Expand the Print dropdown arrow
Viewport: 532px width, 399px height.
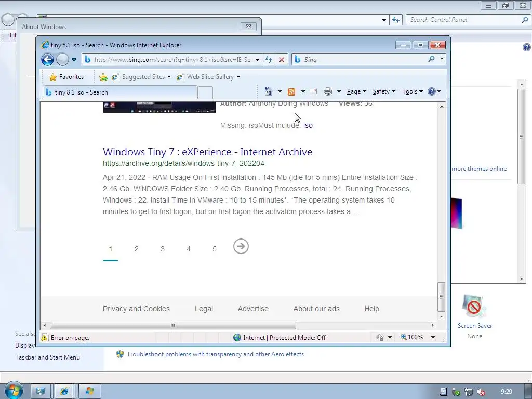tap(339, 91)
